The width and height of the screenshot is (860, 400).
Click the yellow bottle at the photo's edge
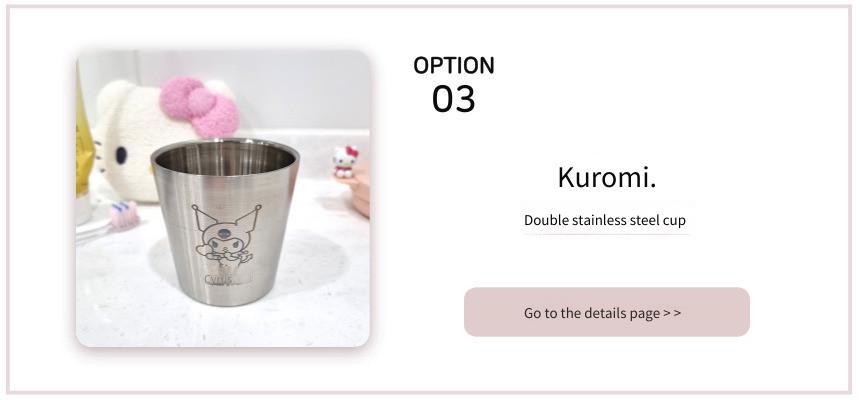click(x=84, y=137)
